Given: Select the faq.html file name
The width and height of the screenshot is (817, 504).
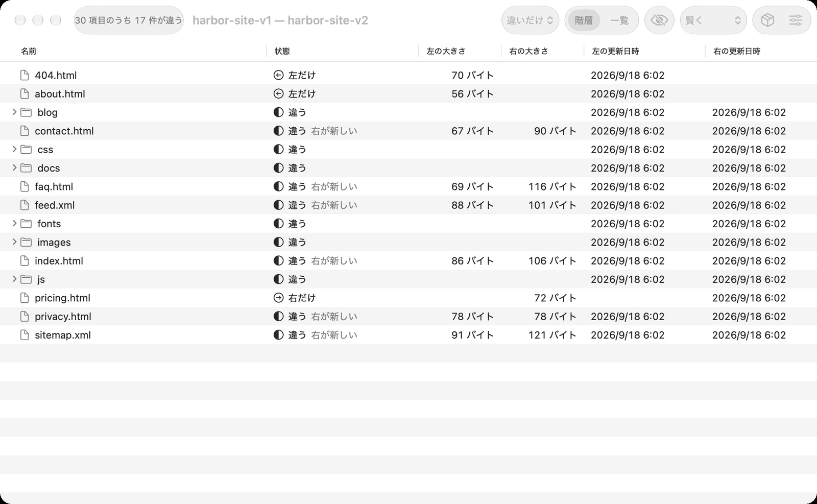Looking at the screenshot, I should [x=54, y=186].
